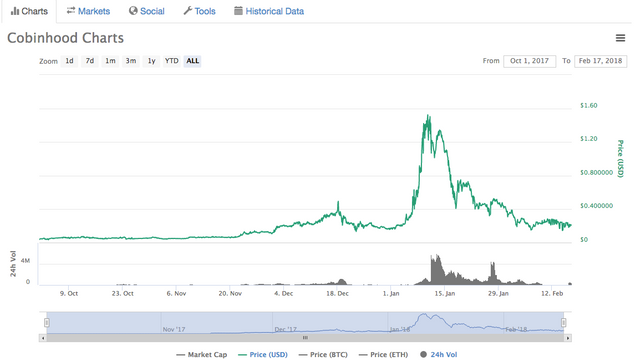Screen dimensions: 640x360
Task: Click the $1.60 price axis label
Action: [589, 105]
